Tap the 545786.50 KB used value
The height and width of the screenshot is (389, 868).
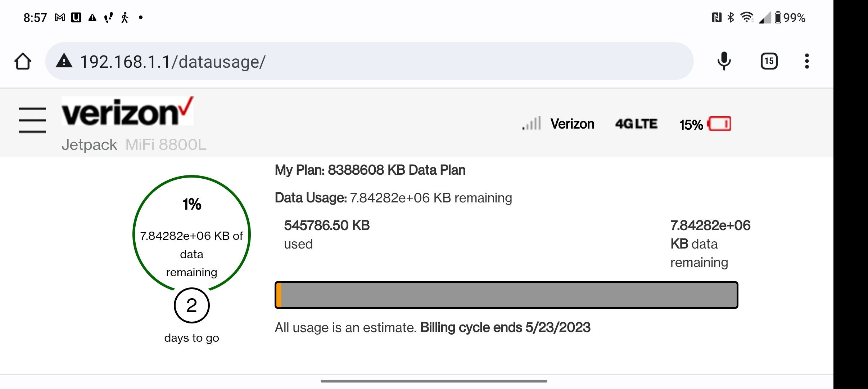327,225
